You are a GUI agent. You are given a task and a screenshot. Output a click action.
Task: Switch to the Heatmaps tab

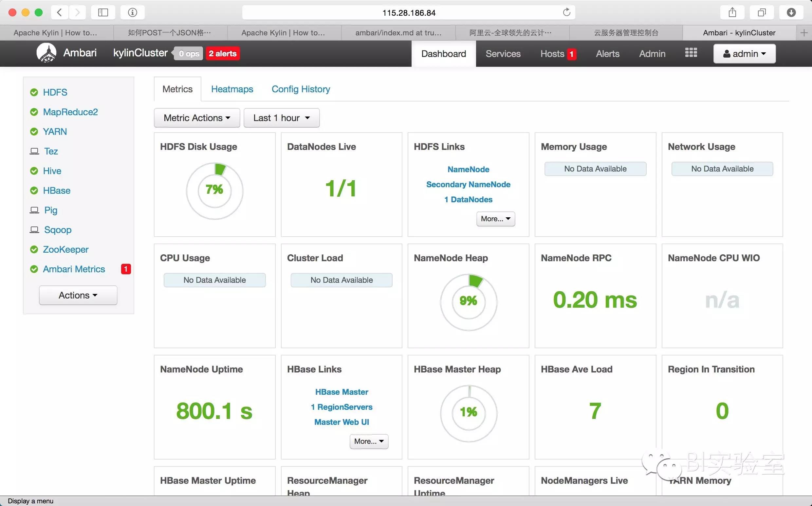tap(232, 89)
